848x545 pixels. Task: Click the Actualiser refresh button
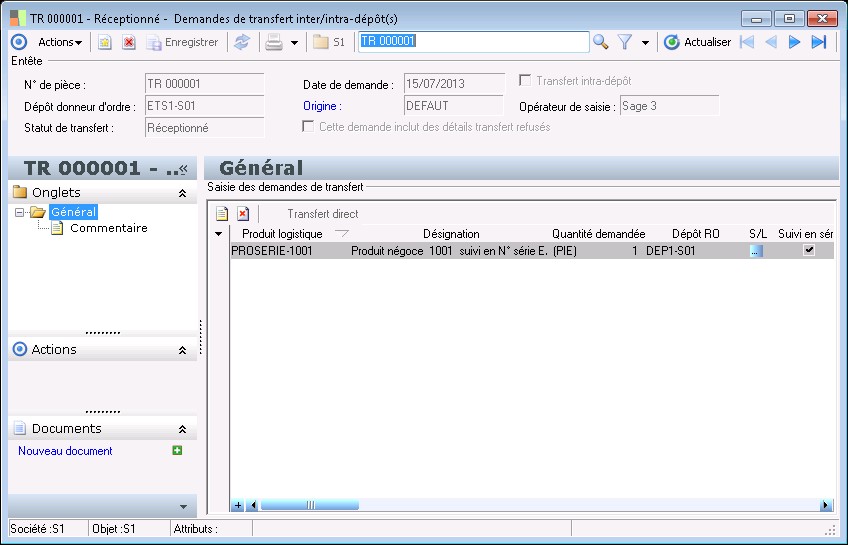point(698,42)
